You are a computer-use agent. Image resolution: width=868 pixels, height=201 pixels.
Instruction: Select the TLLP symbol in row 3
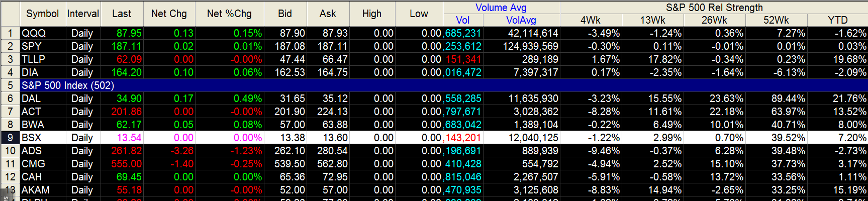coord(34,59)
